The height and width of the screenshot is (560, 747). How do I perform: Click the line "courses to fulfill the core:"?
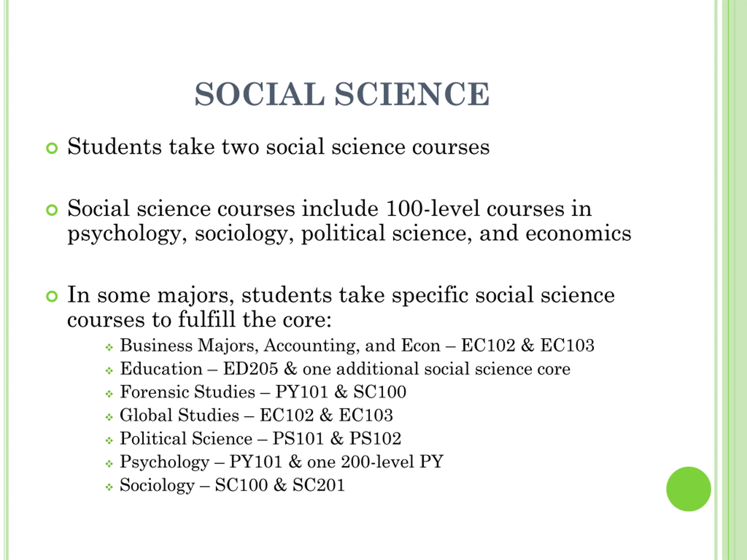[199, 319]
